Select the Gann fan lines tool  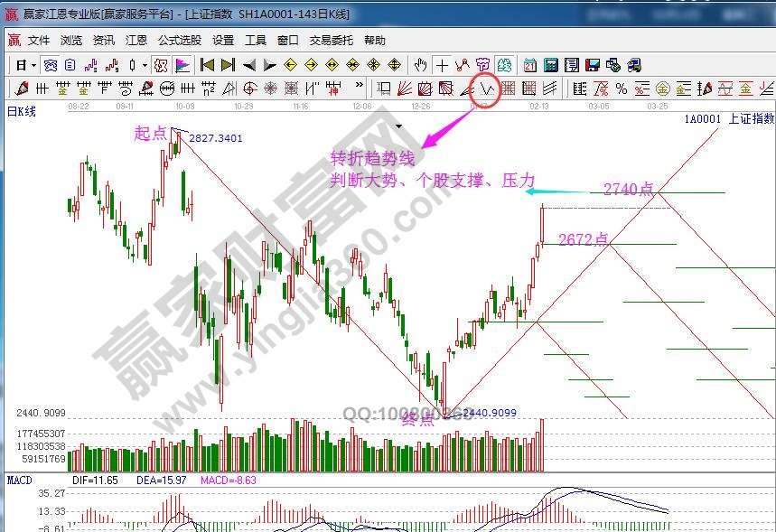(405, 89)
